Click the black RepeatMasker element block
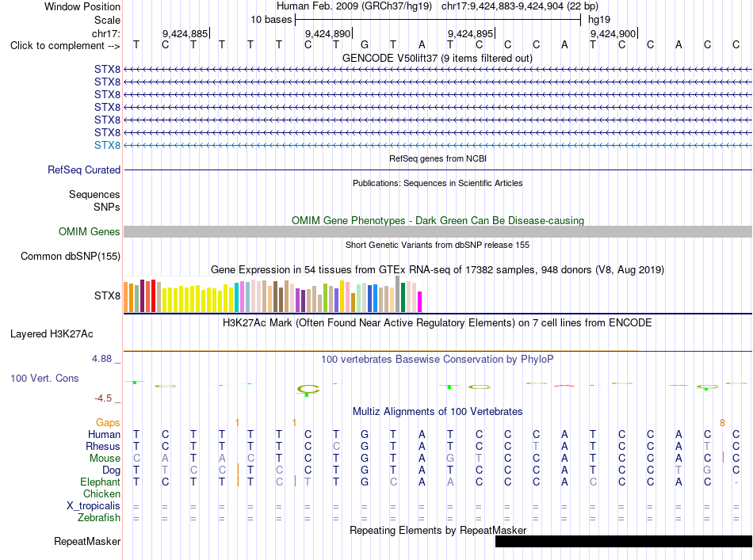 point(624,541)
